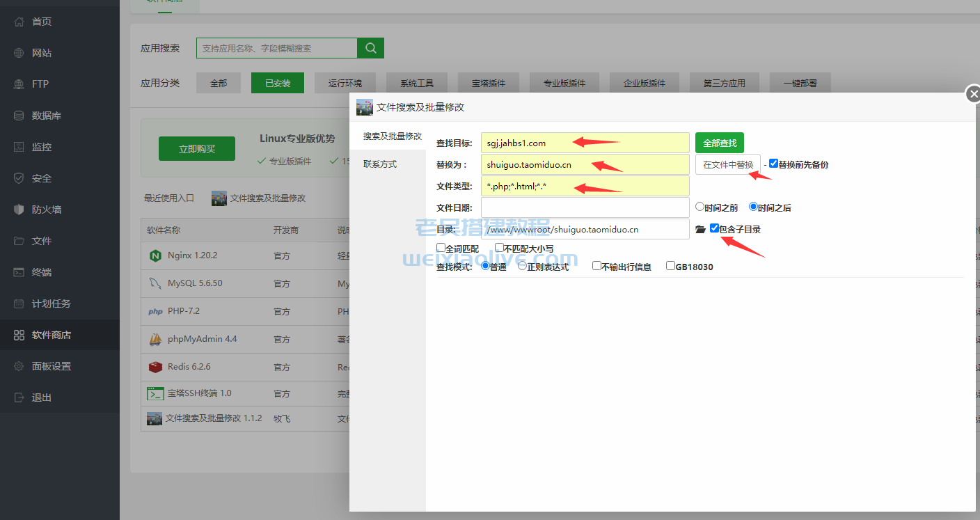The height and width of the screenshot is (520, 980).
Task: Click the 终端 terminal icon in sidebar
Action: [x=19, y=272]
